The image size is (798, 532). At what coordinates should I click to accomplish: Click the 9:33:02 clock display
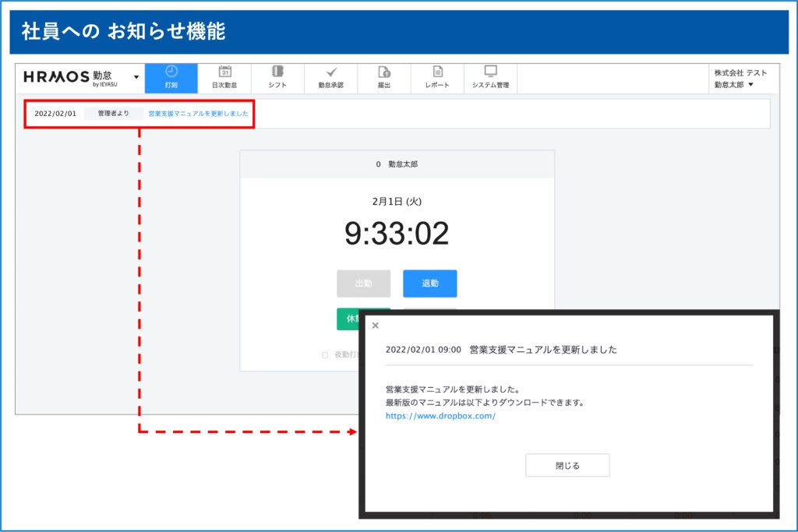tap(397, 233)
